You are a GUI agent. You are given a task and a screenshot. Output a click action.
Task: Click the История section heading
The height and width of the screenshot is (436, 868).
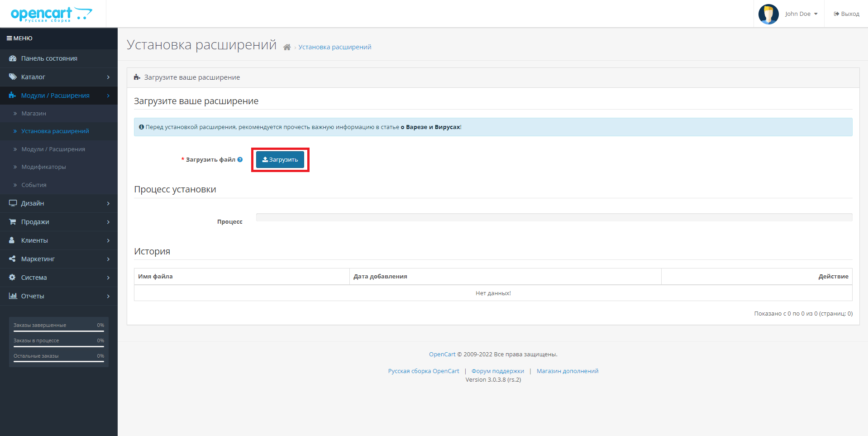click(152, 251)
